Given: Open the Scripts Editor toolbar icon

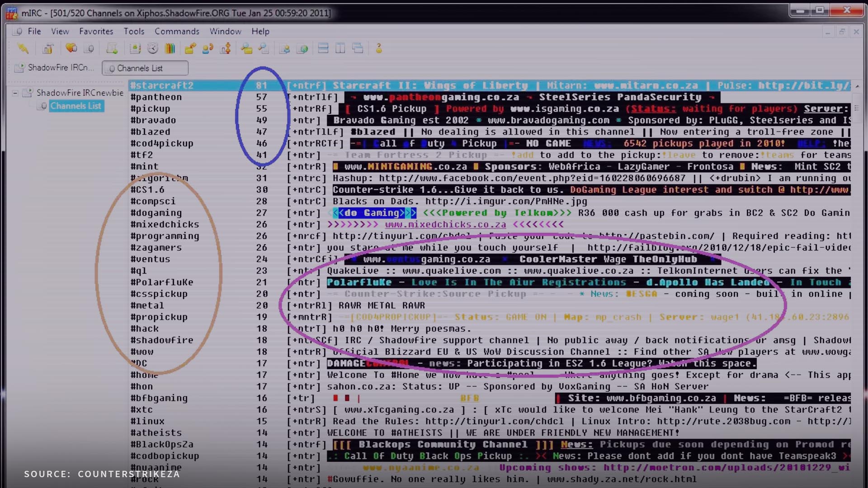Looking at the screenshot, I should [x=112, y=48].
